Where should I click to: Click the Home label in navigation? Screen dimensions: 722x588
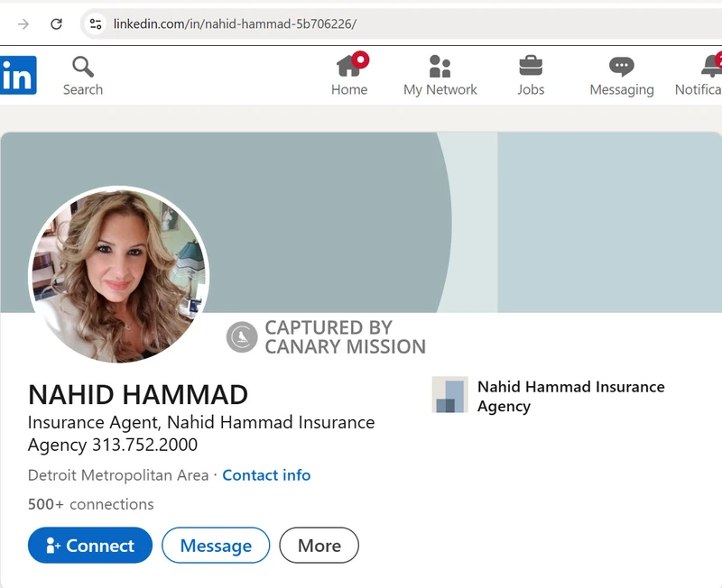pyautogui.click(x=349, y=89)
